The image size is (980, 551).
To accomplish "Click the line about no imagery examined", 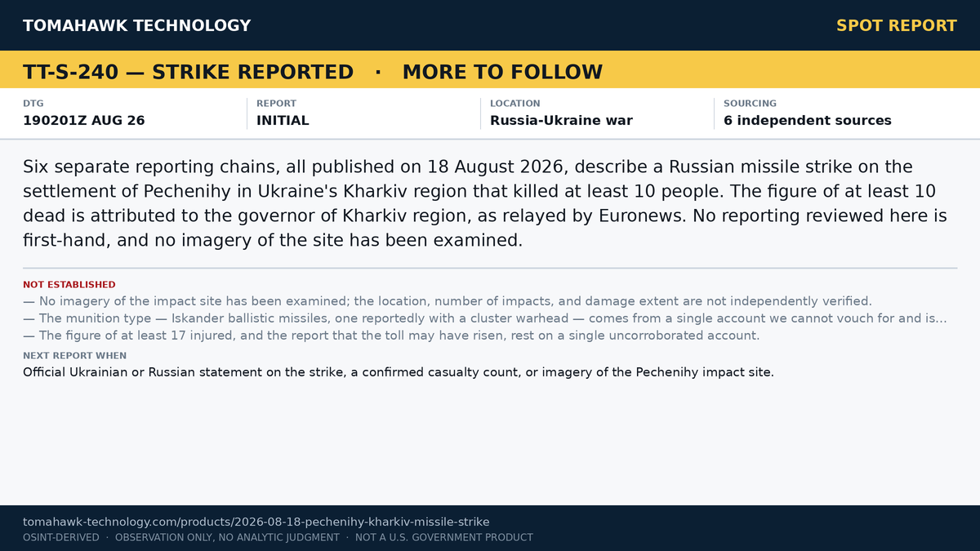I will [x=448, y=301].
